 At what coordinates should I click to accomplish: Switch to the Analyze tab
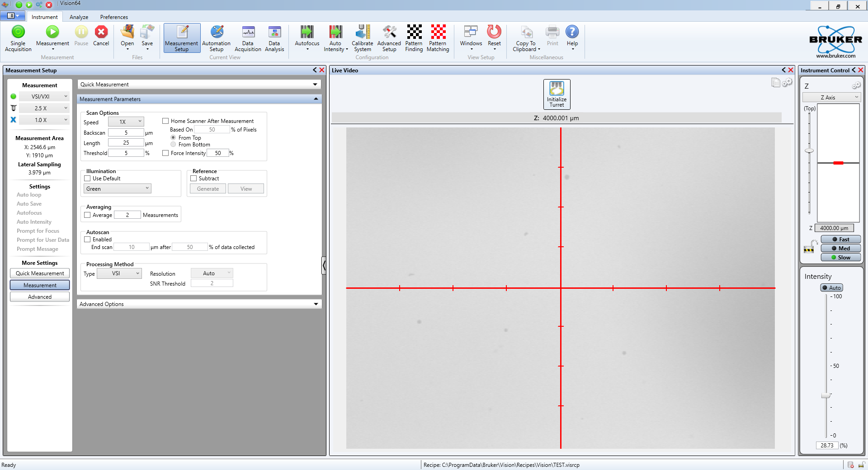click(79, 17)
